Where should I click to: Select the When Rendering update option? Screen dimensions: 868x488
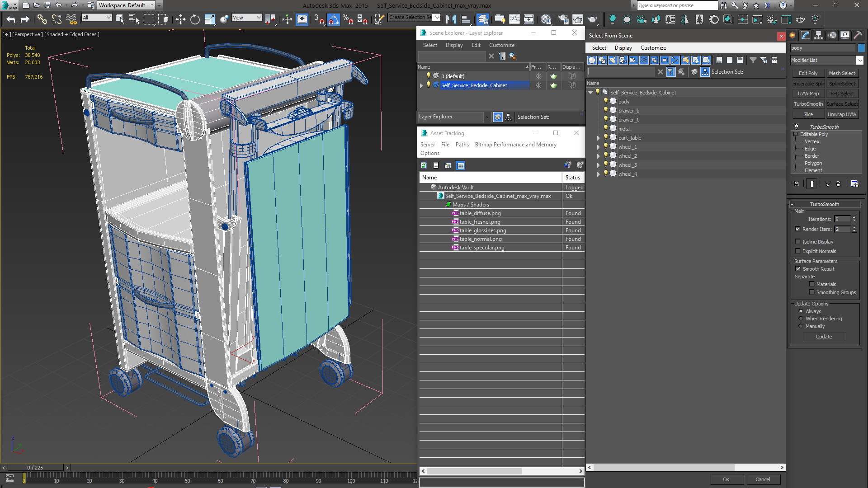[801, 319]
